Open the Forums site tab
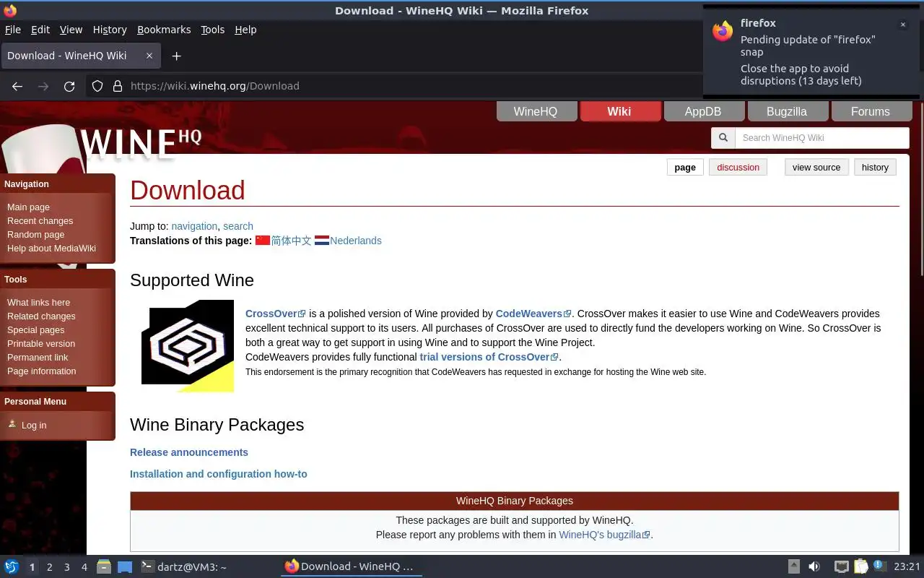Viewport: 924px width, 578px height. click(871, 111)
